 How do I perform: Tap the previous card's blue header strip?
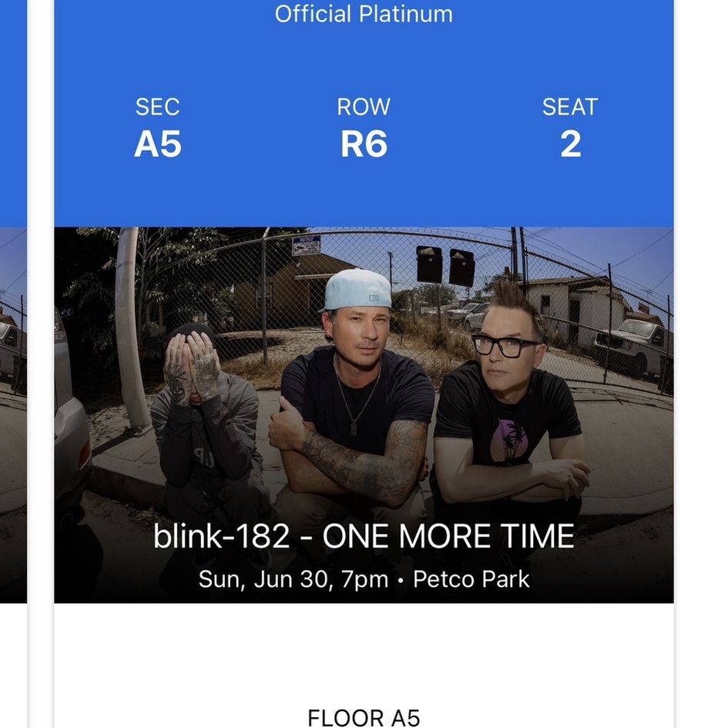coord(13,113)
